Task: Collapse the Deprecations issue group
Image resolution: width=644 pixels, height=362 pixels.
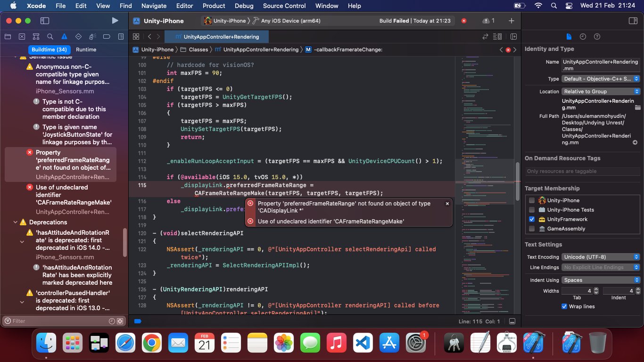Action: pyautogui.click(x=16, y=222)
